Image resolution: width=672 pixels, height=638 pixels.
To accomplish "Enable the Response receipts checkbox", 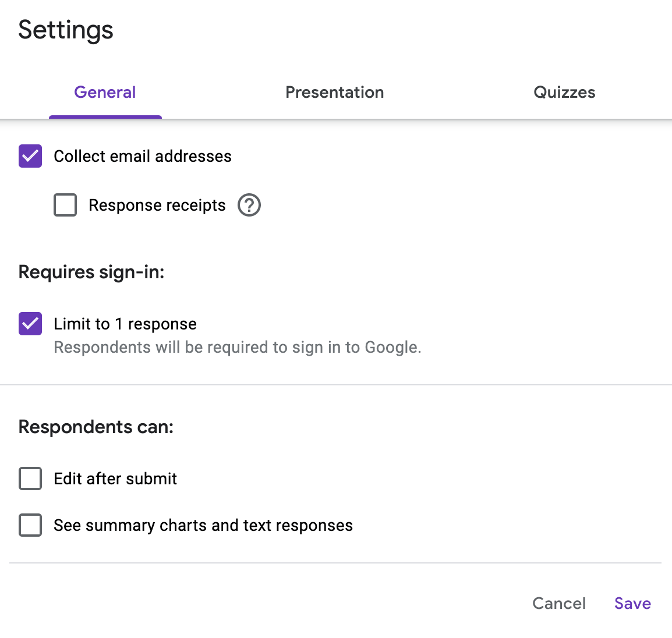I will point(65,205).
